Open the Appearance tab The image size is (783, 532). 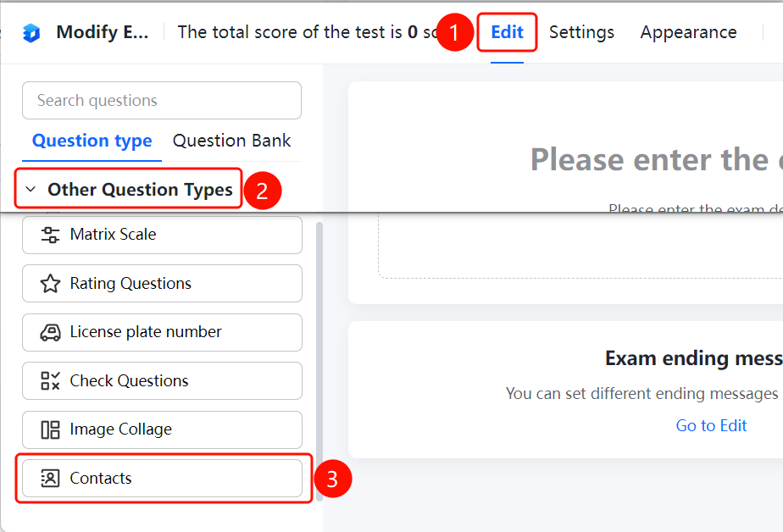[x=688, y=32]
